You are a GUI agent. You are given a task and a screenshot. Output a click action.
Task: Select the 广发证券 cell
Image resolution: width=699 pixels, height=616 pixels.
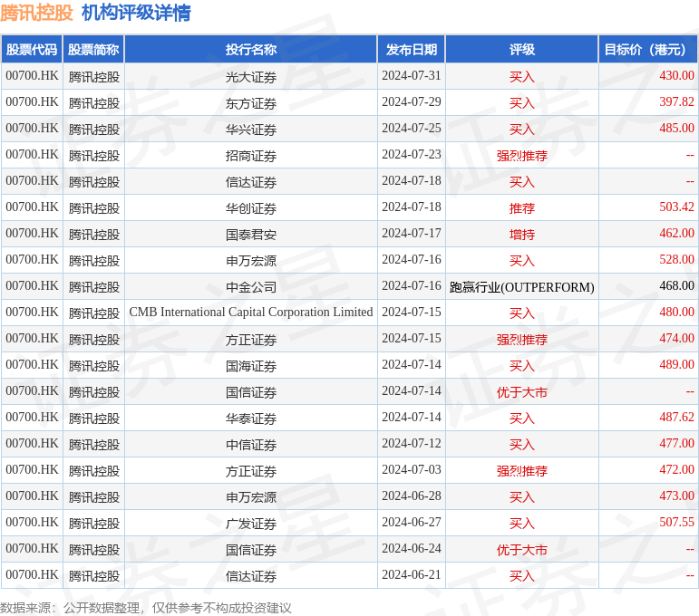coord(251,524)
